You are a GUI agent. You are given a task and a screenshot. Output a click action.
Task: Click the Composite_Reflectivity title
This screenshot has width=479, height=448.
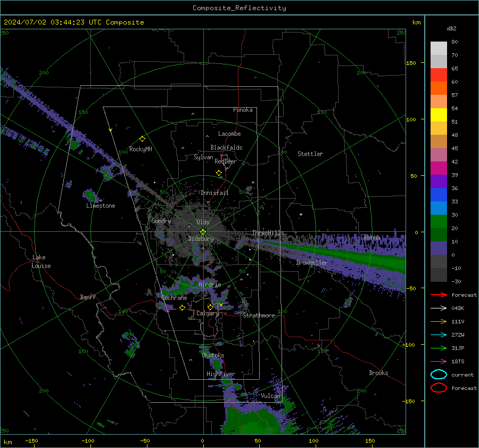tap(240, 8)
